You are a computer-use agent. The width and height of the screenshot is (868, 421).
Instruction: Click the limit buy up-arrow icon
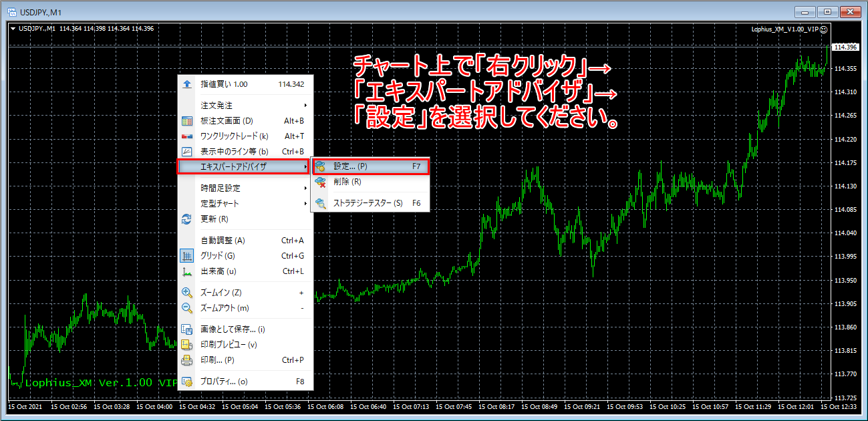click(187, 85)
